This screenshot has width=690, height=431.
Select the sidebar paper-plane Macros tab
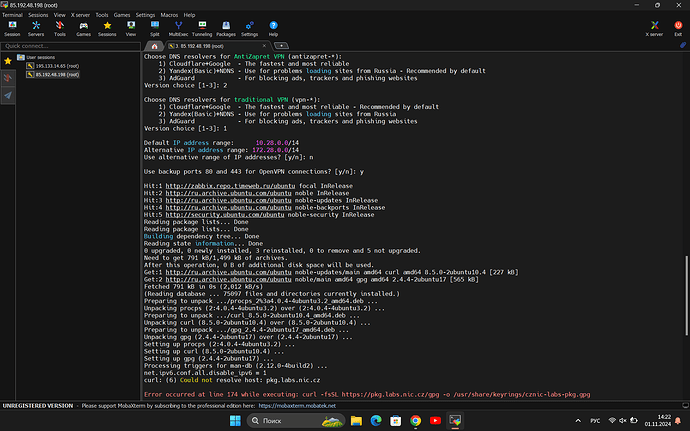[8, 95]
